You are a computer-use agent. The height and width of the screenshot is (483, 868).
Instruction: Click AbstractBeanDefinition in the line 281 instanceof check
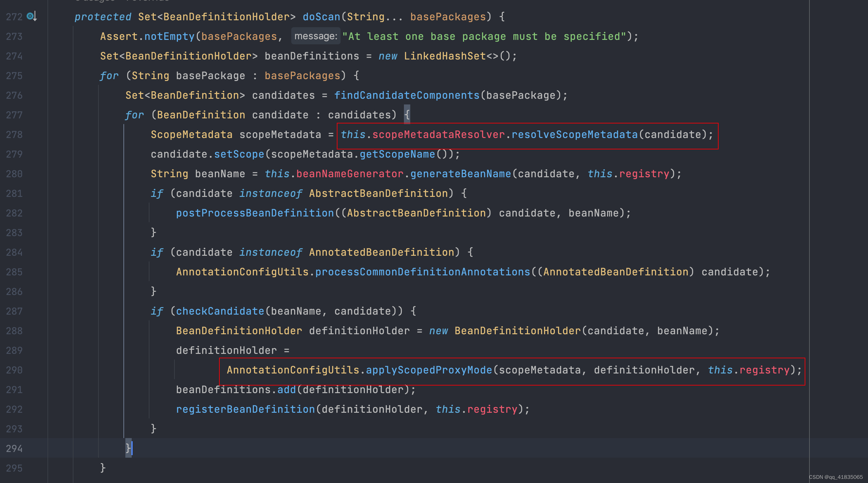[x=379, y=193]
